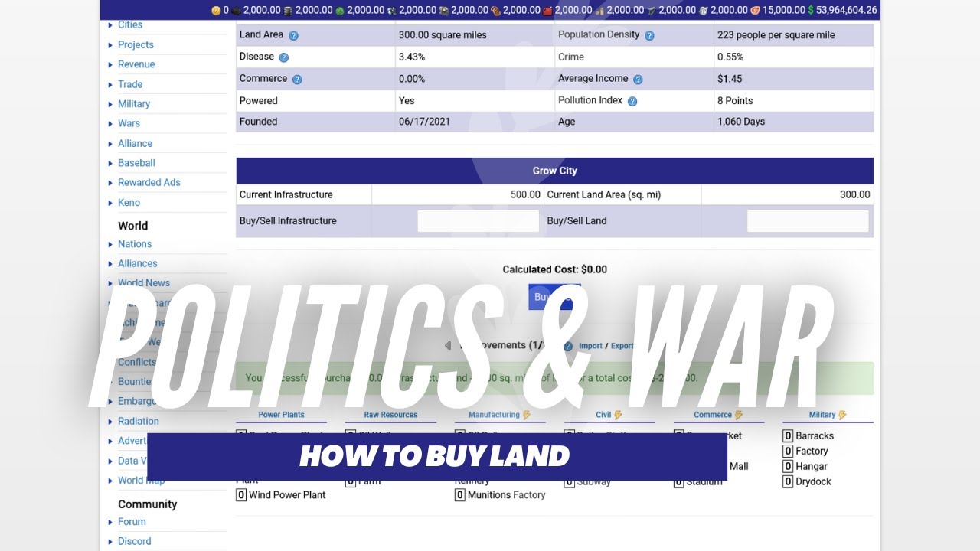Click the 'Calculated Cost: $0.00' text
Screen dimensions: 980x551
pos(555,269)
